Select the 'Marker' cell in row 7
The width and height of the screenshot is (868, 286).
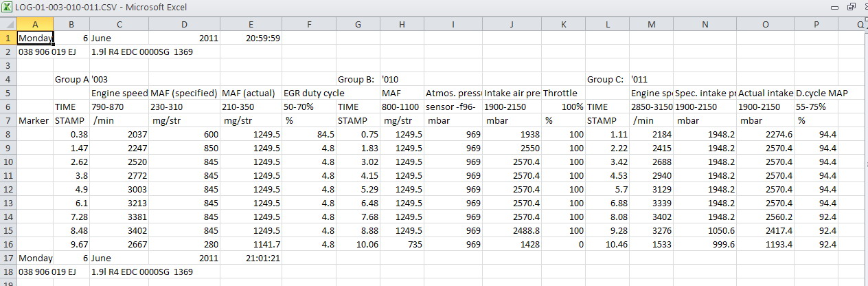click(35, 120)
